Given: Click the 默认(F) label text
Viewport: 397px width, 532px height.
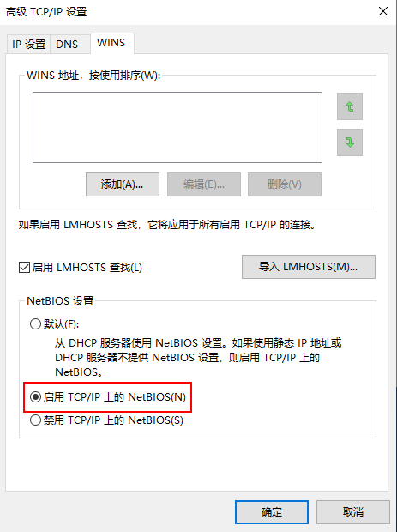Looking at the screenshot, I should click(62, 324).
